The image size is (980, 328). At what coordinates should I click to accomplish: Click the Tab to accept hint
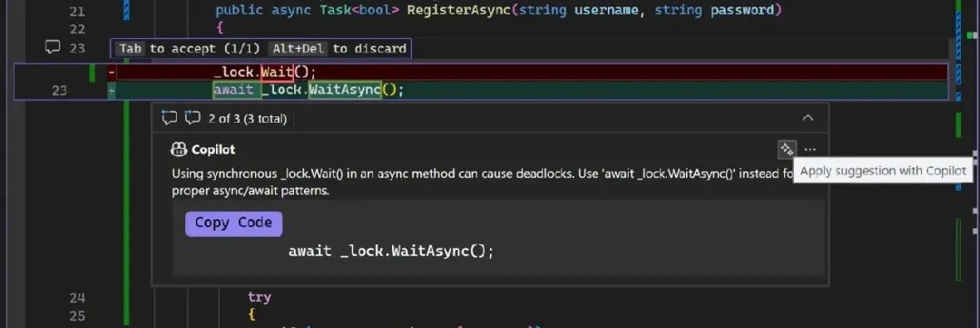coord(189,49)
